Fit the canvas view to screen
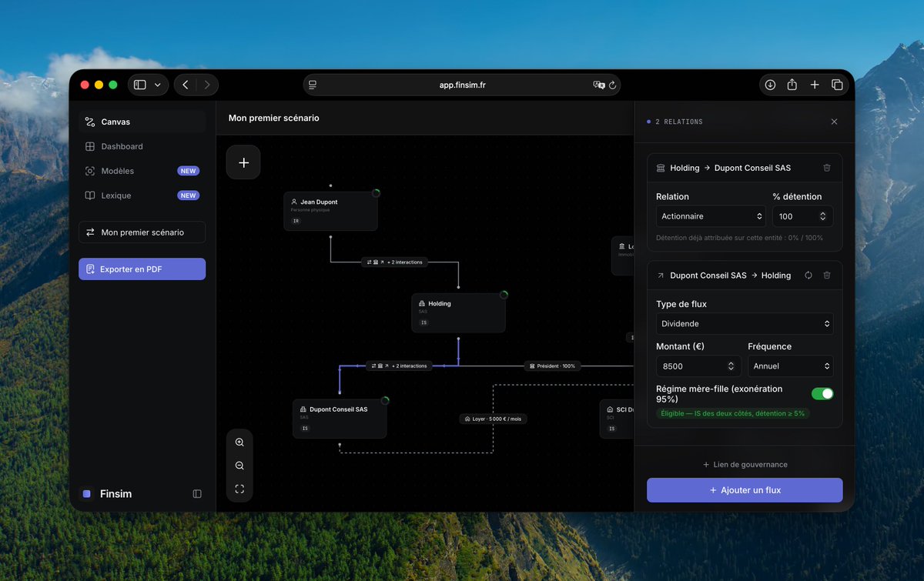This screenshot has width=924, height=581. pyautogui.click(x=239, y=489)
